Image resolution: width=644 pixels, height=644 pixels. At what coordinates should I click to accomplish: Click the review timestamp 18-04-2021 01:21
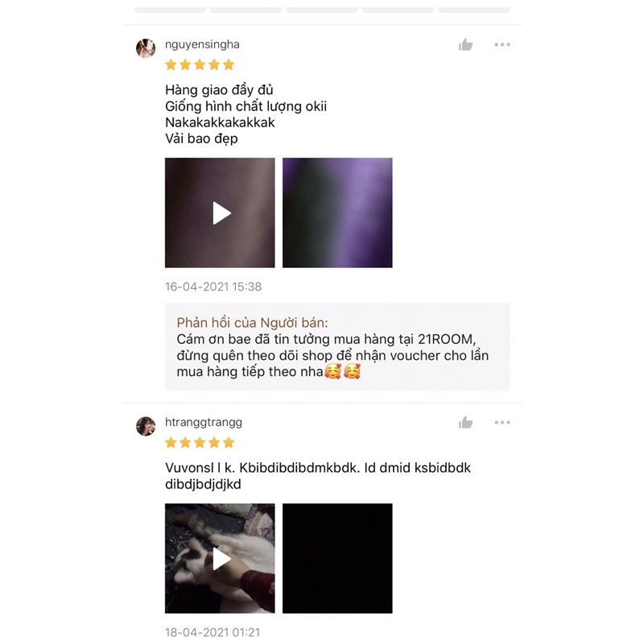pyautogui.click(x=213, y=632)
